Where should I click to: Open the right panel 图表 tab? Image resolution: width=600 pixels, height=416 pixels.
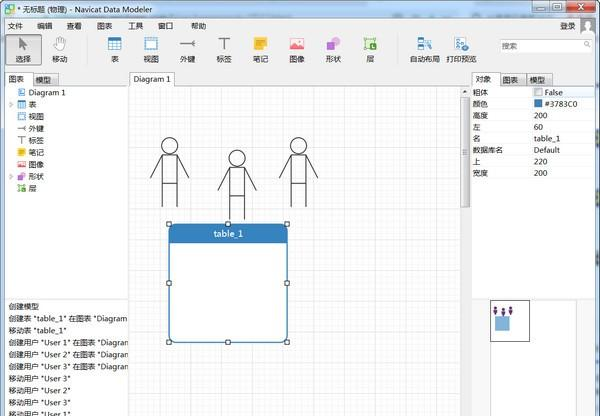[x=513, y=80]
